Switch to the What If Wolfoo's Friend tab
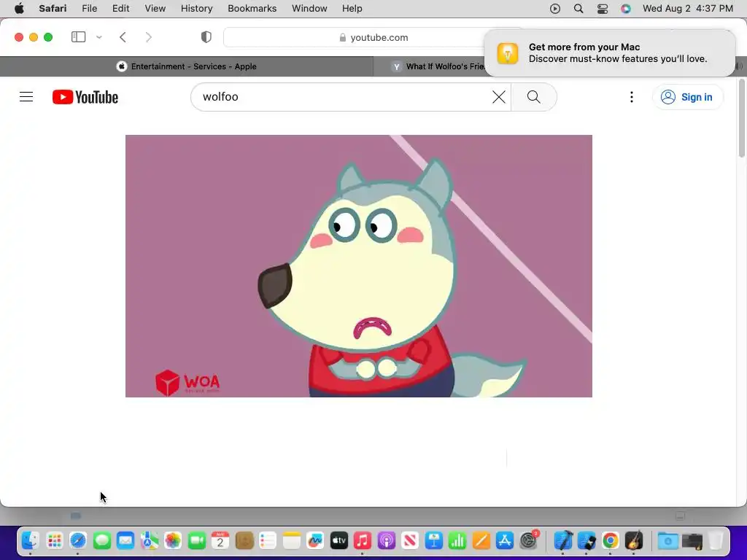This screenshot has width=747, height=560. [x=438, y=66]
